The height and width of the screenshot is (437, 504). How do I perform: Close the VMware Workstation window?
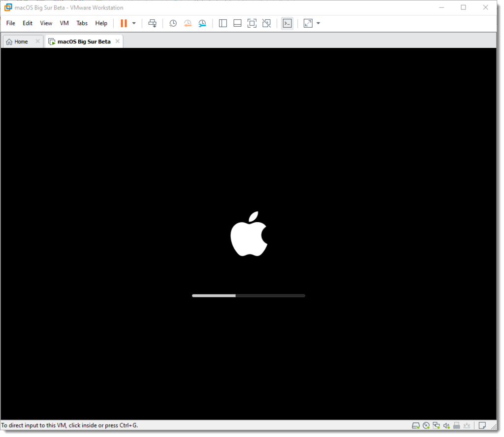point(485,7)
